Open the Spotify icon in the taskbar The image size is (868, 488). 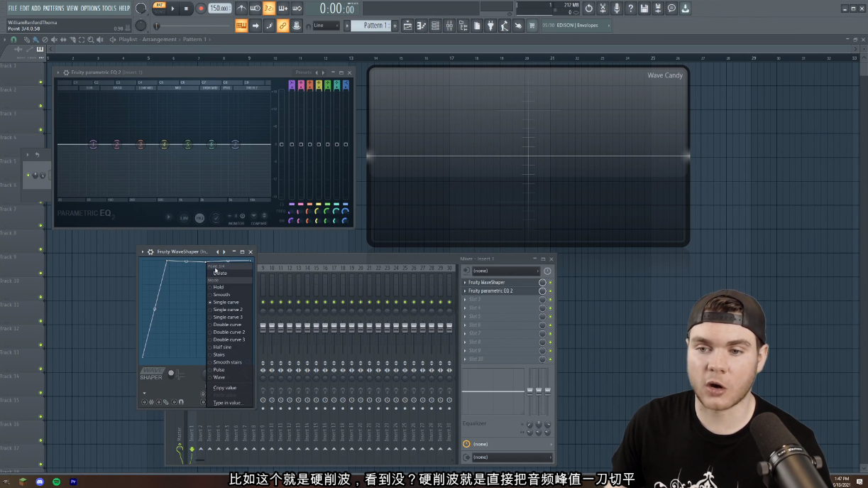click(x=57, y=482)
